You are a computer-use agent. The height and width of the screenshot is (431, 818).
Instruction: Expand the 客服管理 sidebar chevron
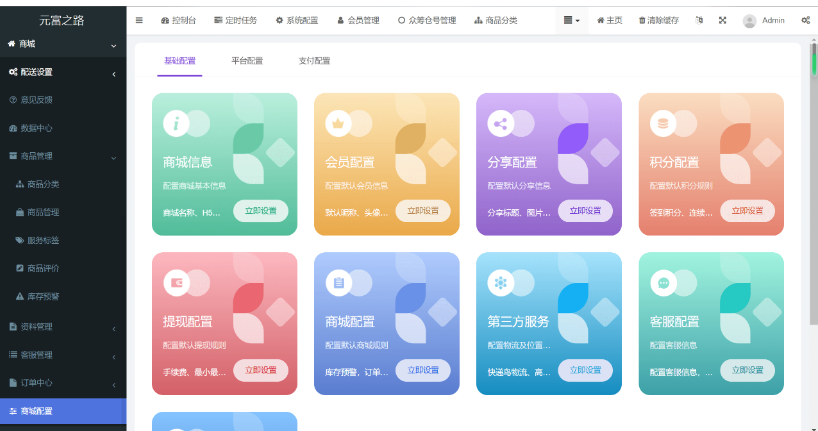coord(114,357)
